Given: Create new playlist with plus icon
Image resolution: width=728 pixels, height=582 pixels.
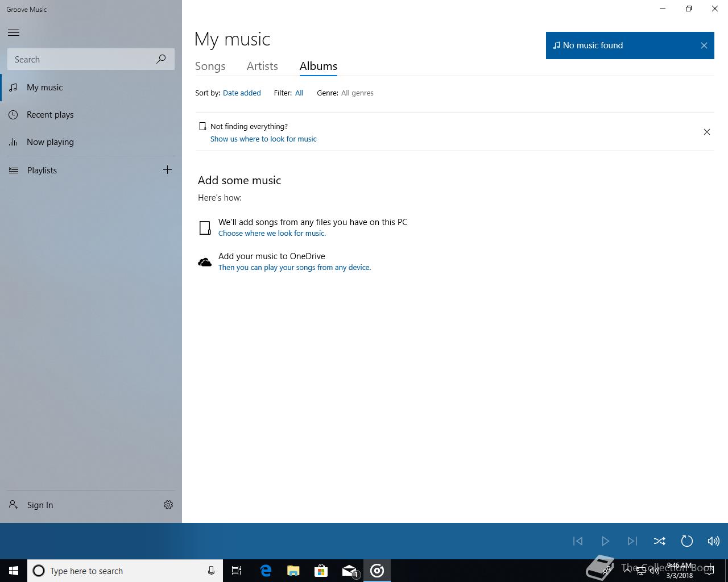Looking at the screenshot, I should point(167,170).
